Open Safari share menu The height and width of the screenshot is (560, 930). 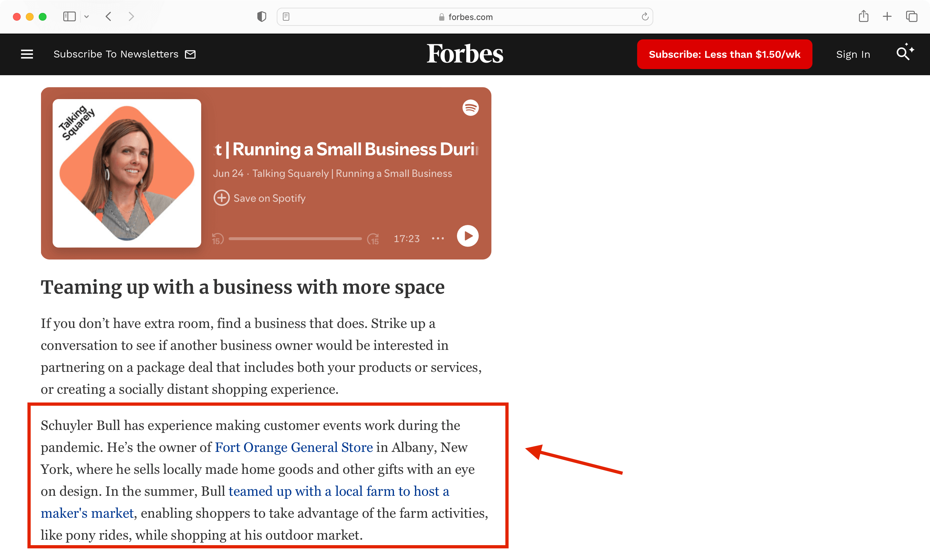(x=863, y=16)
